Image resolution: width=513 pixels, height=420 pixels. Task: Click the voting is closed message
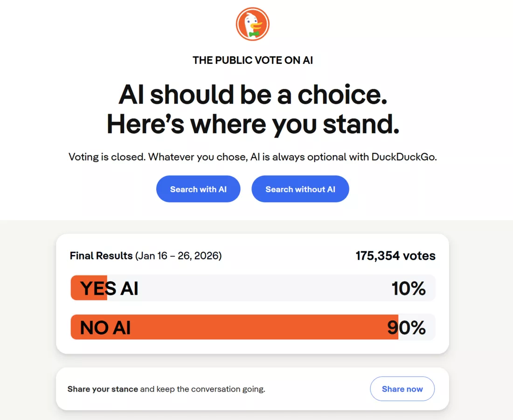click(x=252, y=157)
